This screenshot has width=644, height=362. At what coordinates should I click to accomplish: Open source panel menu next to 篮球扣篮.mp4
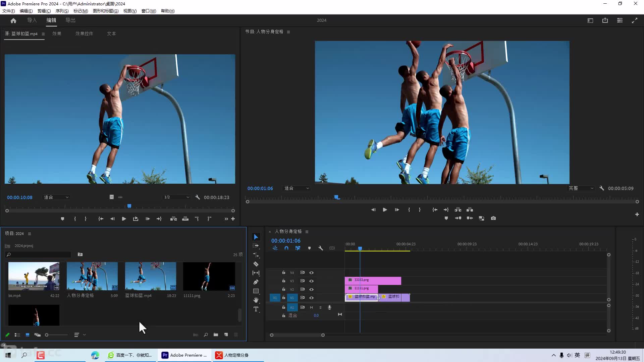click(43, 34)
